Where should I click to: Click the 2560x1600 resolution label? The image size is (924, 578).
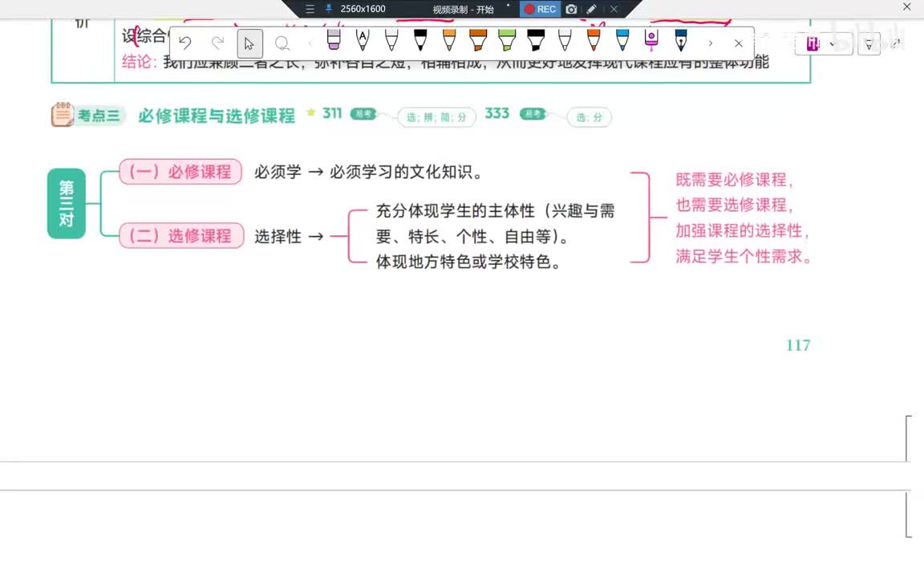click(x=363, y=9)
